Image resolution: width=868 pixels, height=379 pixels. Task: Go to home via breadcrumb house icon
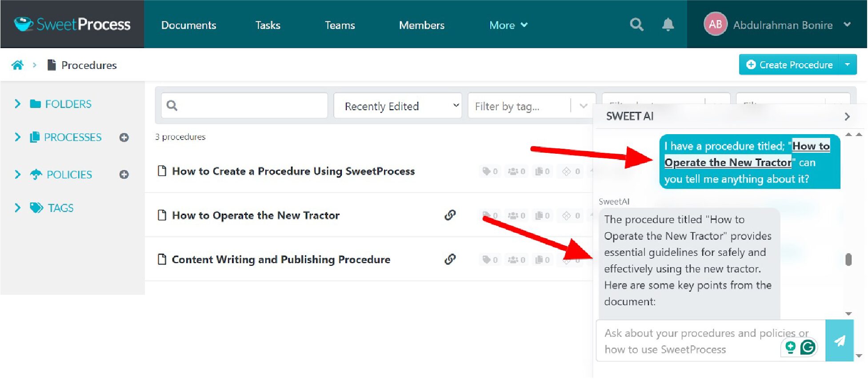[17, 65]
